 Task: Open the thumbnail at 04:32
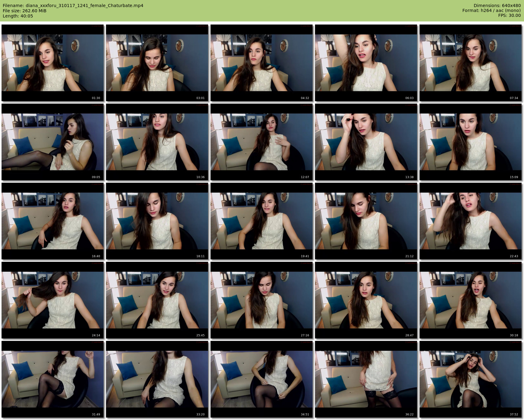click(262, 63)
